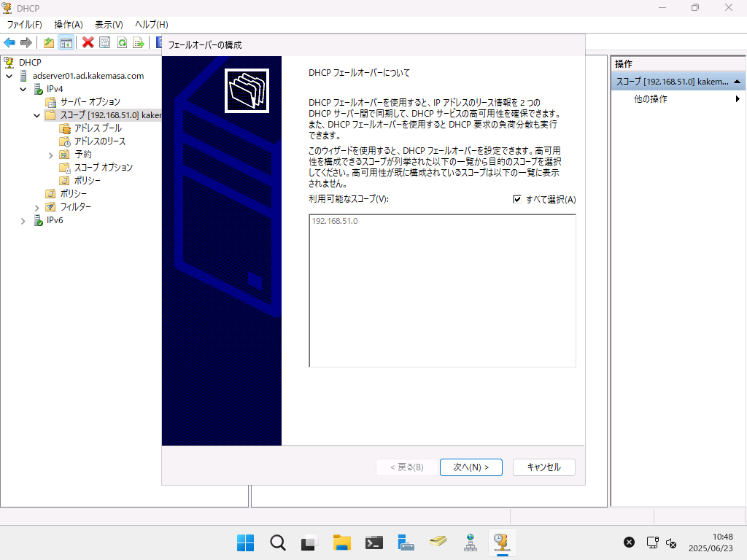
Task: Select the adserver01.ad.kakemasa.com server node
Action: (88, 76)
